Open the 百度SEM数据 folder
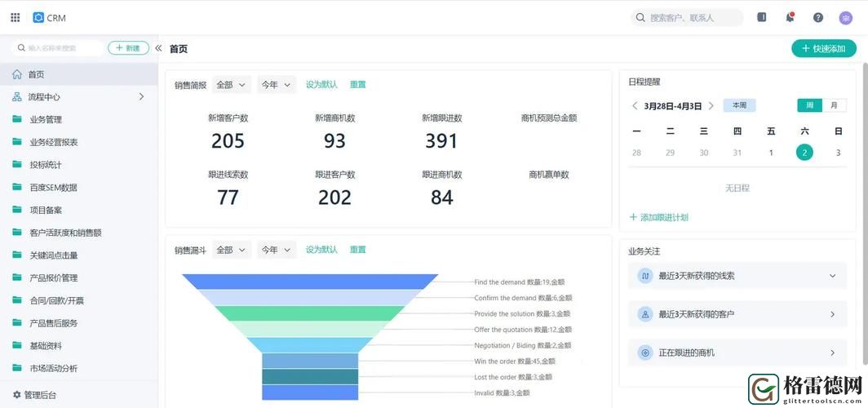The width and height of the screenshot is (868, 408). (17, 187)
